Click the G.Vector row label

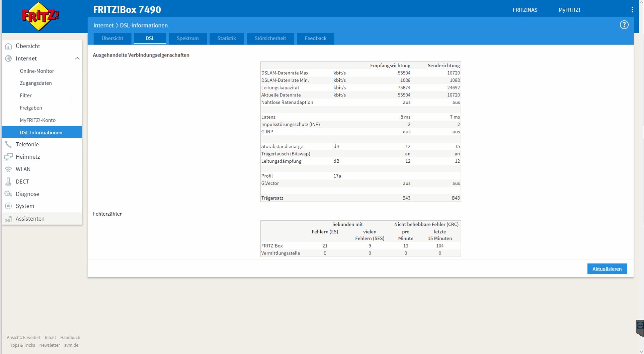pos(270,184)
